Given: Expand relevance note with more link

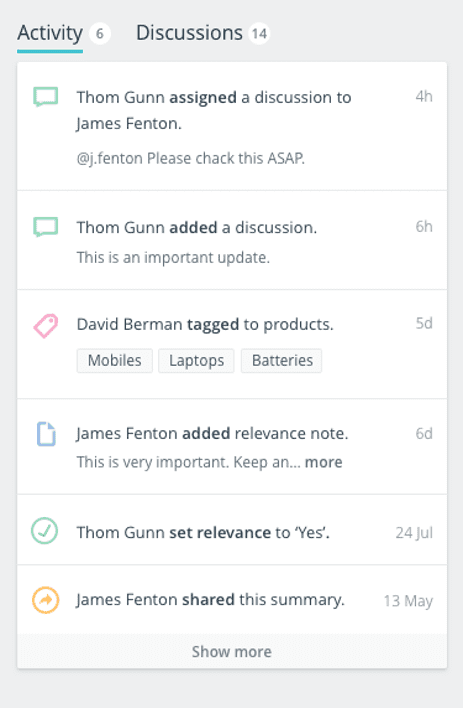Looking at the screenshot, I should click(323, 462).
